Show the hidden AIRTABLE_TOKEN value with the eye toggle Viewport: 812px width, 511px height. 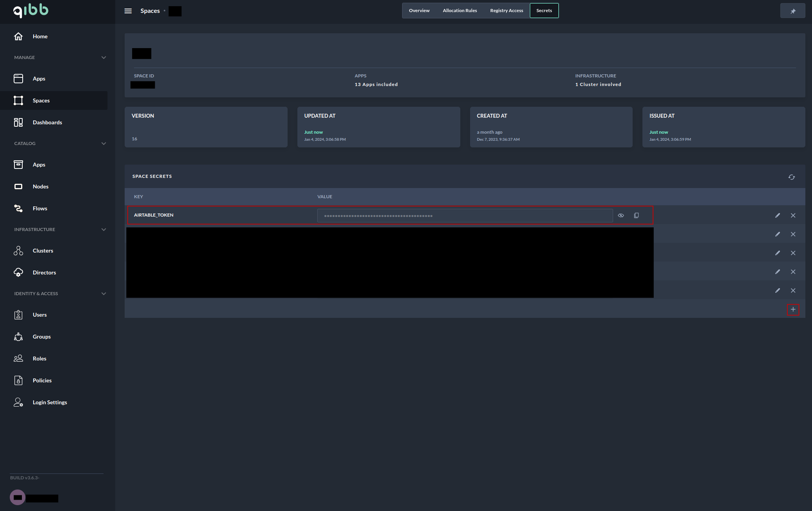[x=621, y=215]
